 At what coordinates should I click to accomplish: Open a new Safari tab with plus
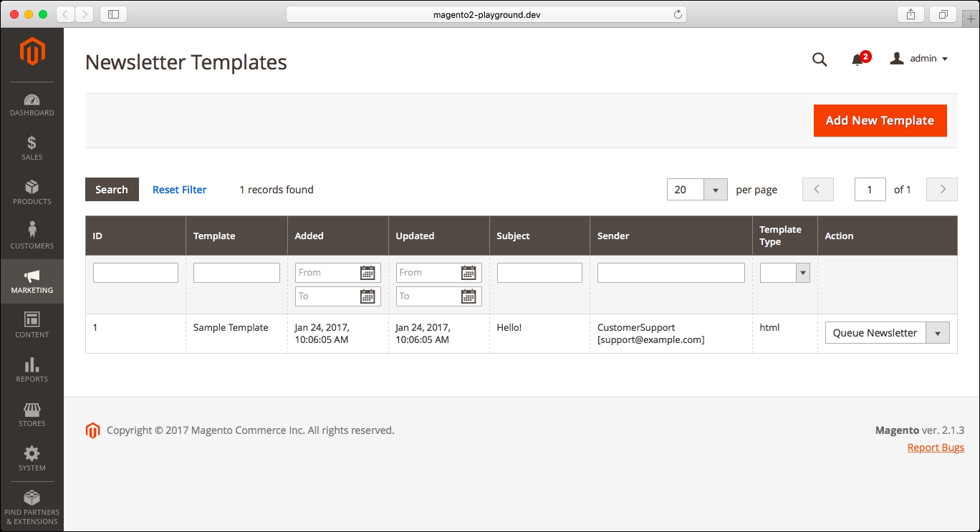pos(971,19)
